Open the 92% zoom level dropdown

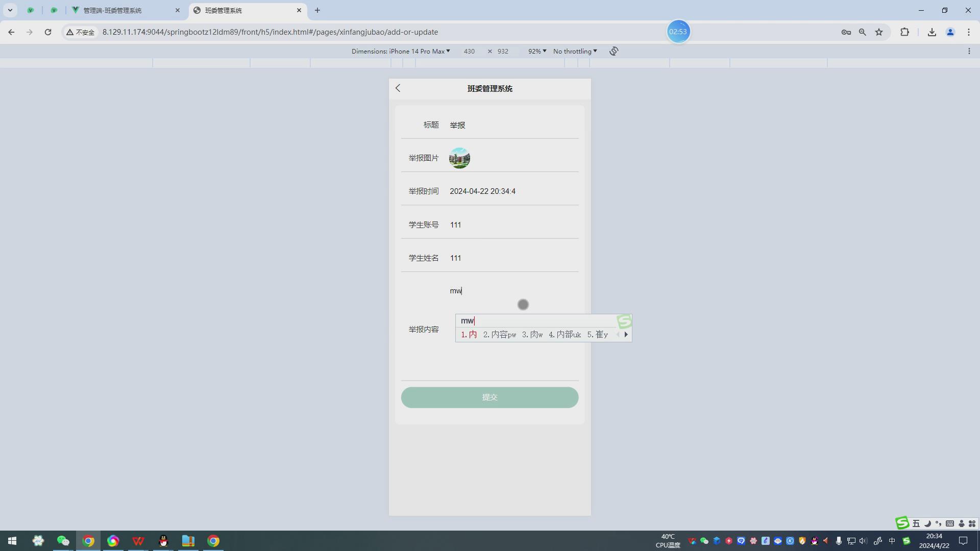coord(537,51)
